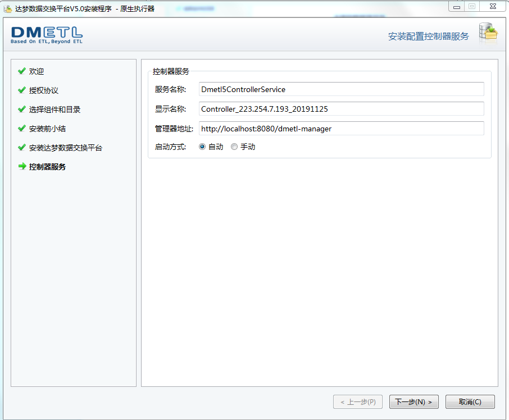Click the green checkmark beside 安装达梦数据交换平台
This screenshot has width=509, height=420.
pos(22,148)
